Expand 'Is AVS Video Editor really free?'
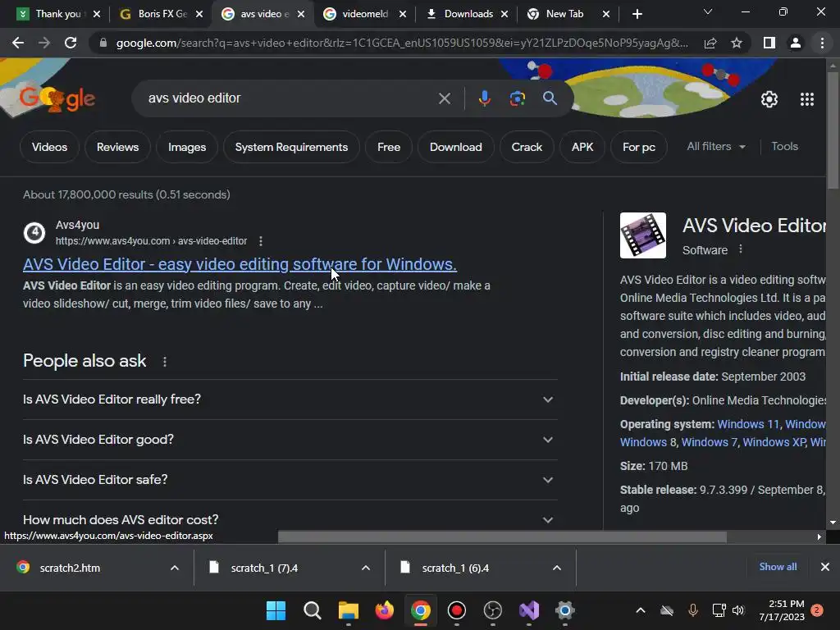 [290, 399]
